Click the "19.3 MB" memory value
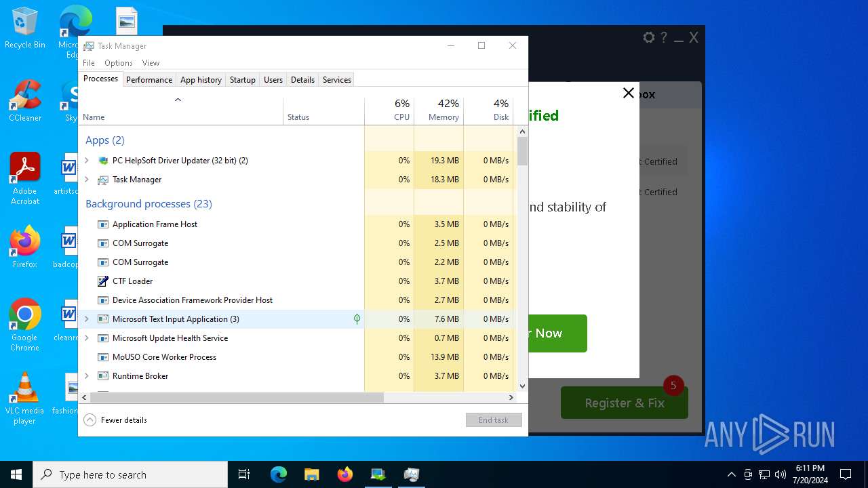Viewport: 868px width, 488px height. tap(445, 161)
